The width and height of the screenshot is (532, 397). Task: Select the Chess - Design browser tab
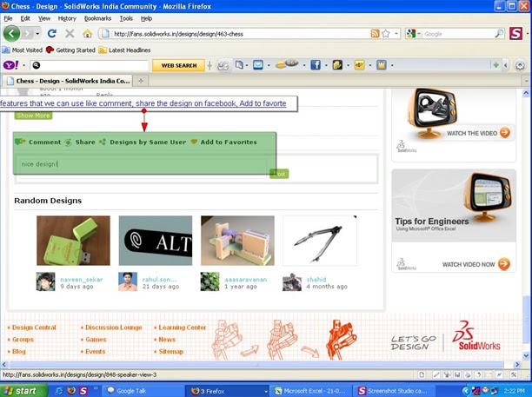tap(68, 81)
